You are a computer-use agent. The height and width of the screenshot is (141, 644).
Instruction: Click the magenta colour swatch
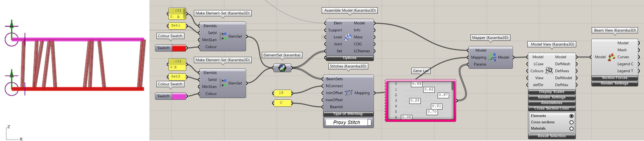(179, 96)
